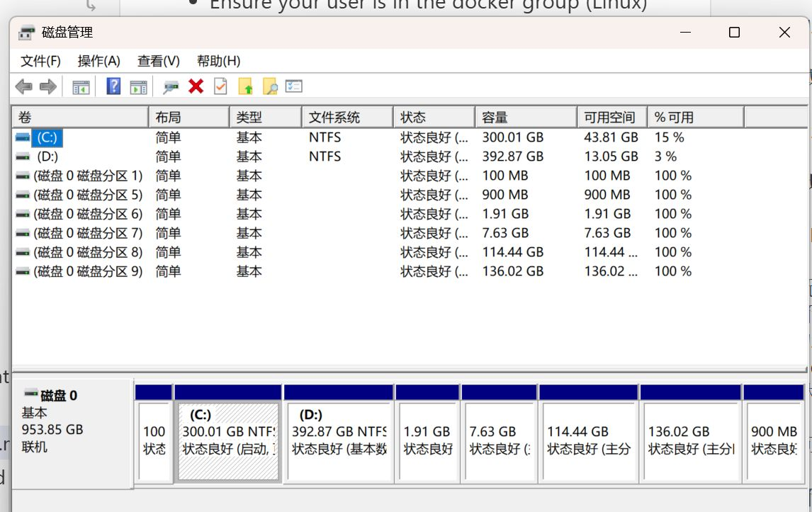Image resolution: width=812 pixels, height=512 pixels.
Task: Click the 15 % available cell
Action: tap(669, 137)
